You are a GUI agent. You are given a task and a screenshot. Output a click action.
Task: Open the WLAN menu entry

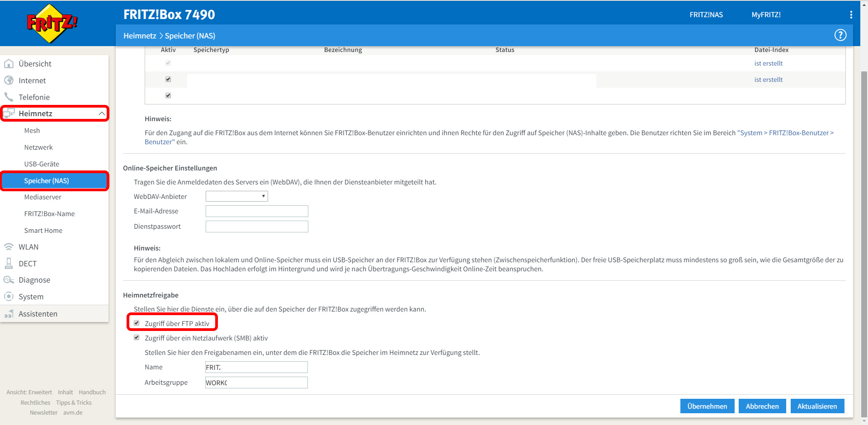point(28,247)
